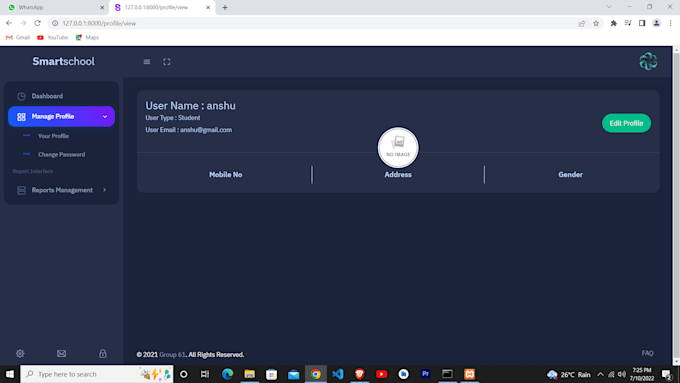Reload the page
680x383 pixels.
click(x=38, y=23)
